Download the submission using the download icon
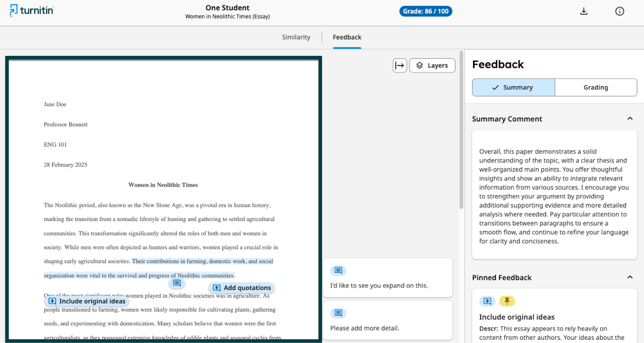 584,11
